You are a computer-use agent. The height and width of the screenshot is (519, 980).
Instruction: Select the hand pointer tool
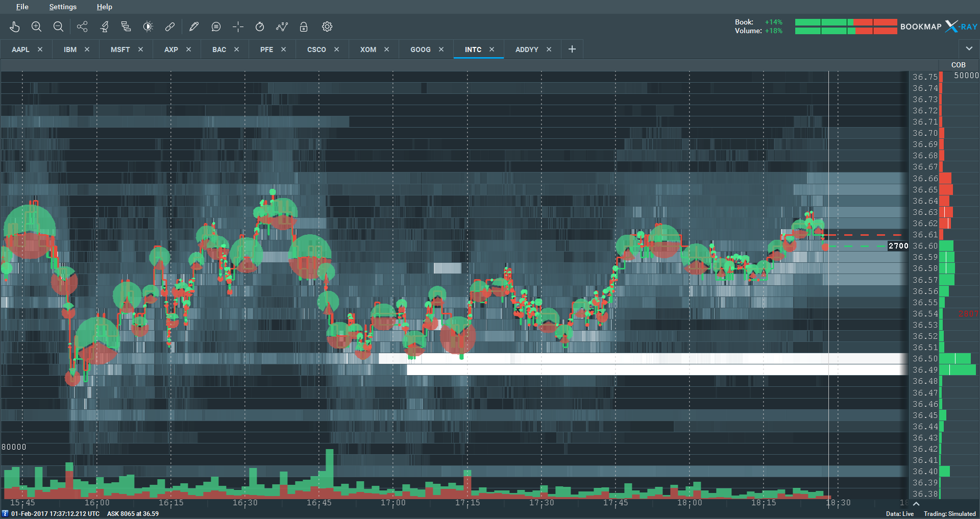tap(14, 27)
